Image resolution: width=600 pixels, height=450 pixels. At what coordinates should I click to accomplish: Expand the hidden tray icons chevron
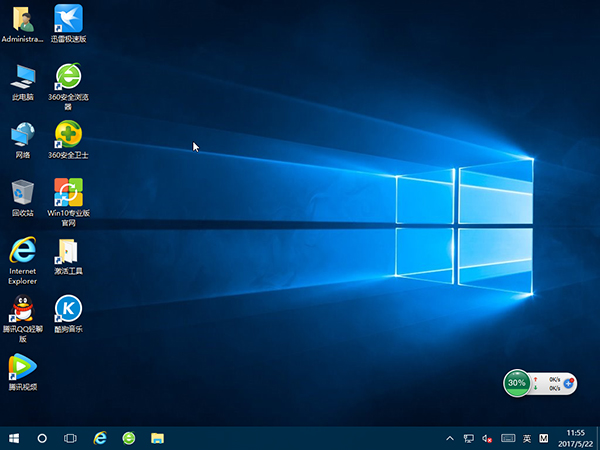pos(450,438)
